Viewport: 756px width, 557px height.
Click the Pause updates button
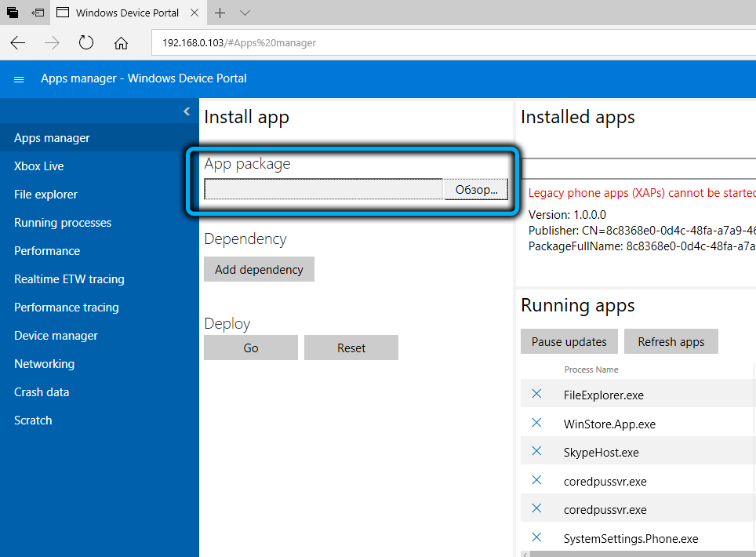569,342
